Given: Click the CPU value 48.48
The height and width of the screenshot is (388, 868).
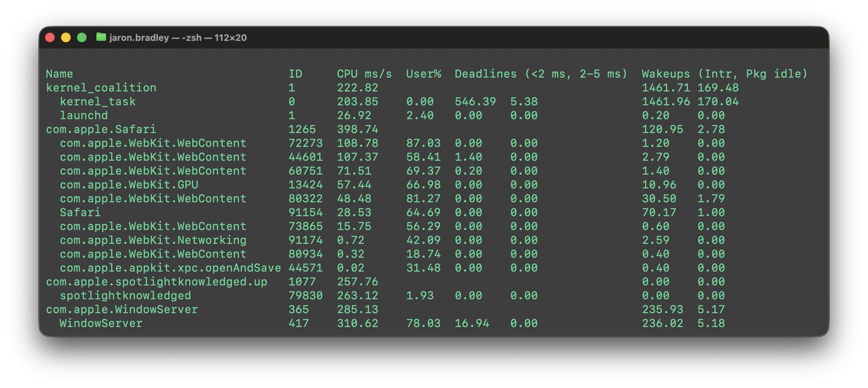Looking at the screenshot, I should click(354, 199).
